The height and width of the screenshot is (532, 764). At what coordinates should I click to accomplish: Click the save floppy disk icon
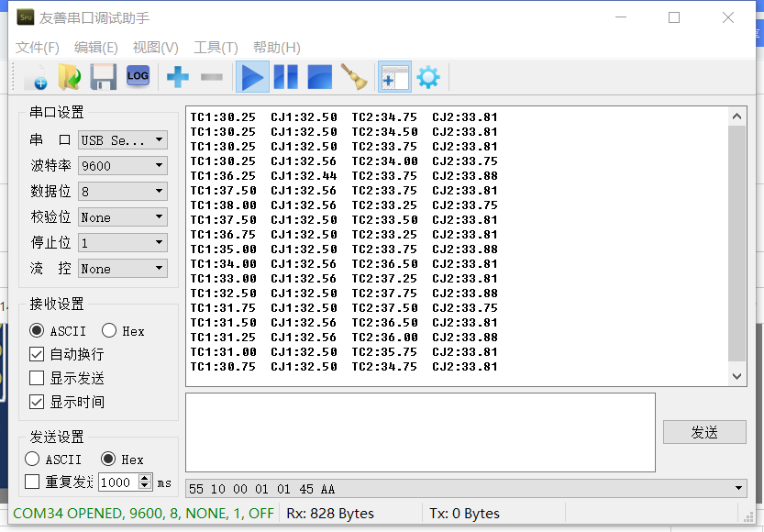[103, 78]
